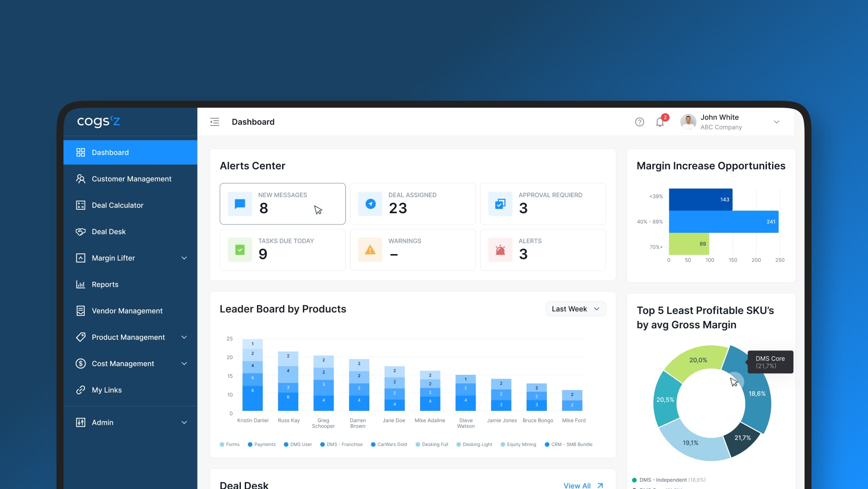Click the <39% bar showing 143
The image size is (868, 489).
pos(700,199)
